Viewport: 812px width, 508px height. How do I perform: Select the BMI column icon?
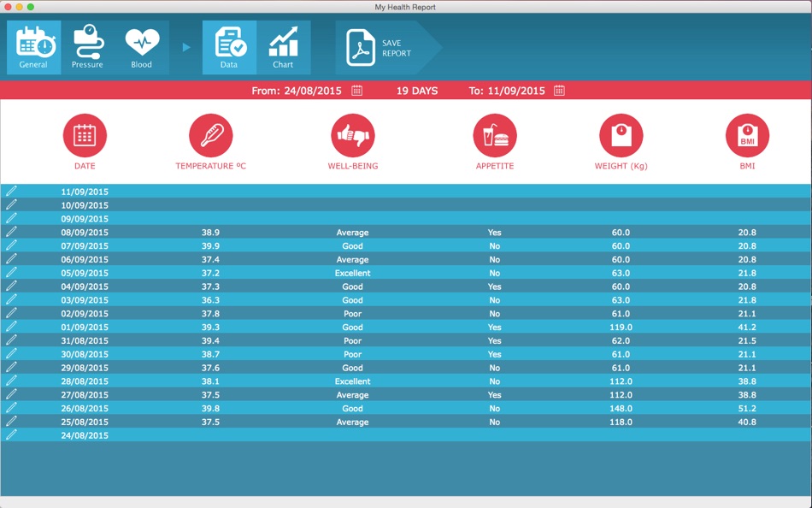point(747,134)
